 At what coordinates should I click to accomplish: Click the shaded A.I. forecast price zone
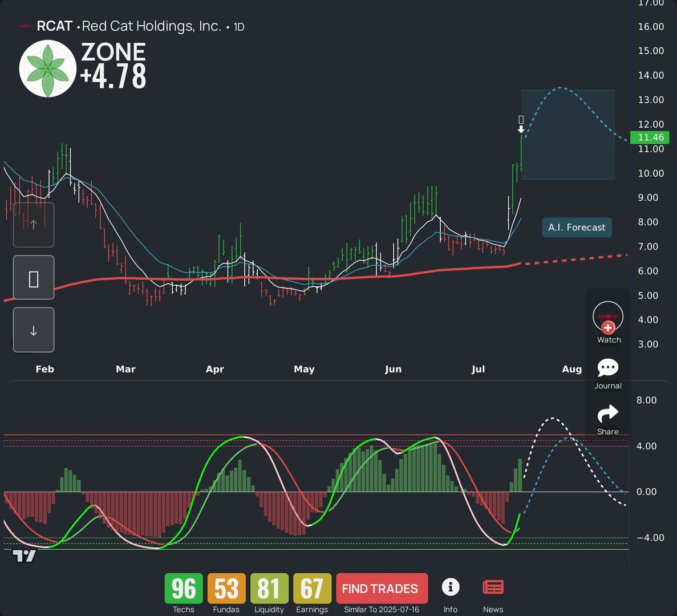[567, 134]
